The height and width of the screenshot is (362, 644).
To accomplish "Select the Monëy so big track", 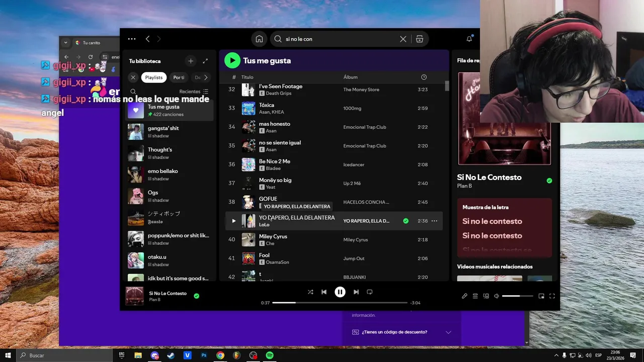I will 275,180.
